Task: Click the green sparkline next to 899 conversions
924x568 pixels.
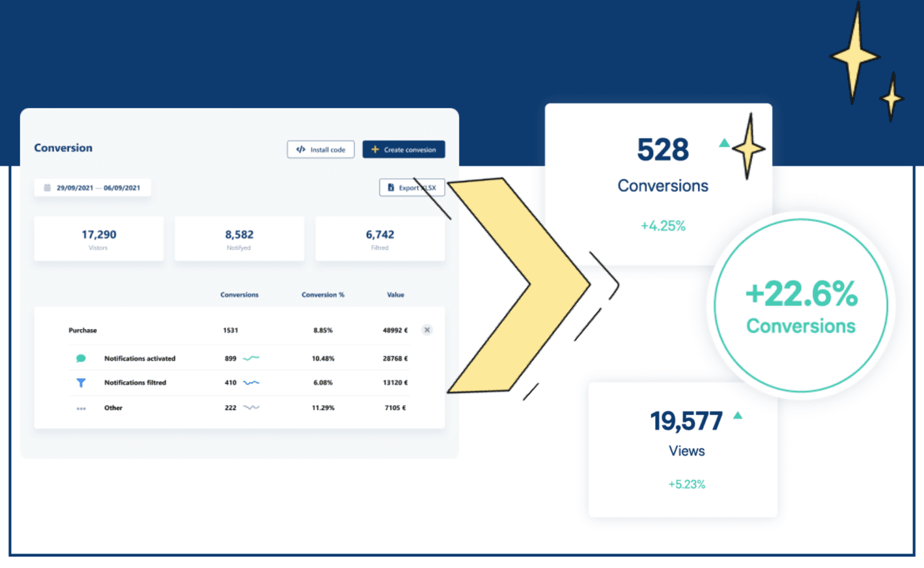Action: coord(251,358)
